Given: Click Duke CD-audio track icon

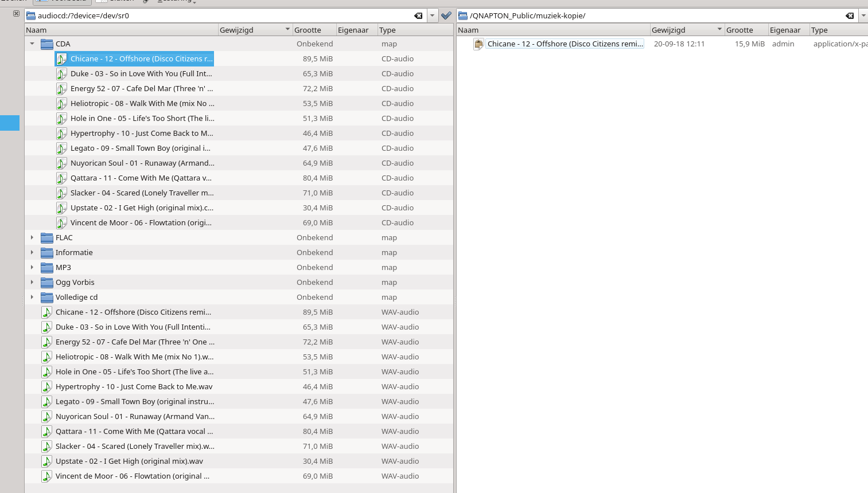Looking at the screenshot, I should (61, 73).
